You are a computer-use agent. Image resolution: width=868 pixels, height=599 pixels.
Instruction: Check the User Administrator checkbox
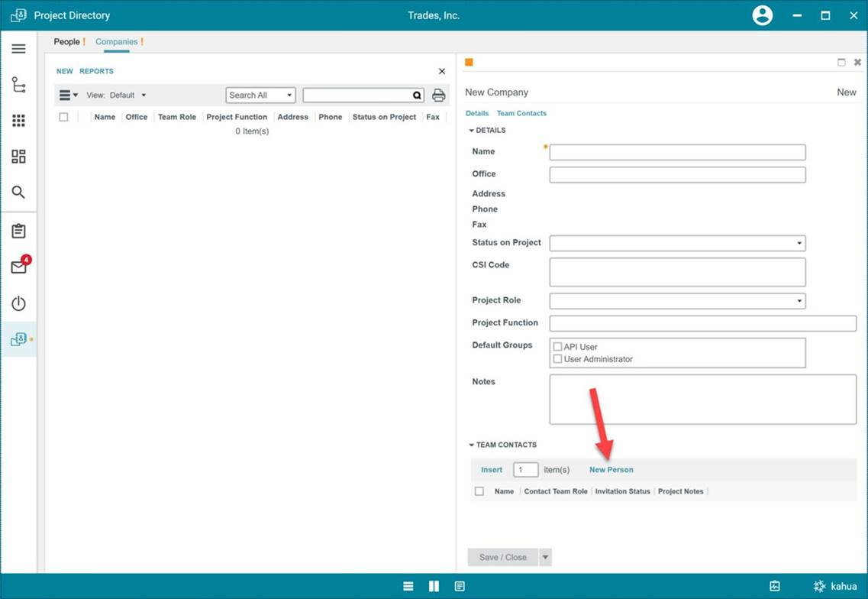click(x=557, y=359)
